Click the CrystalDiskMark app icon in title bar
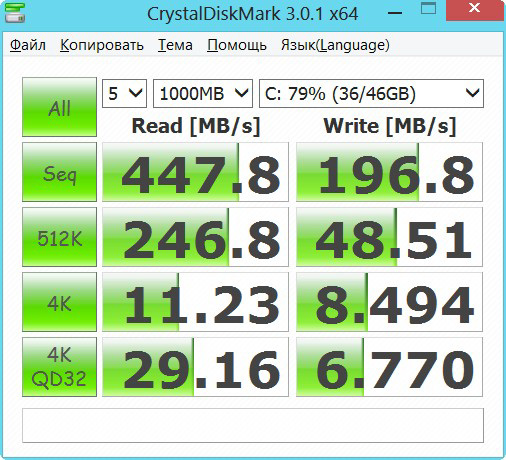The image size is (506, 460). [15, 13]
